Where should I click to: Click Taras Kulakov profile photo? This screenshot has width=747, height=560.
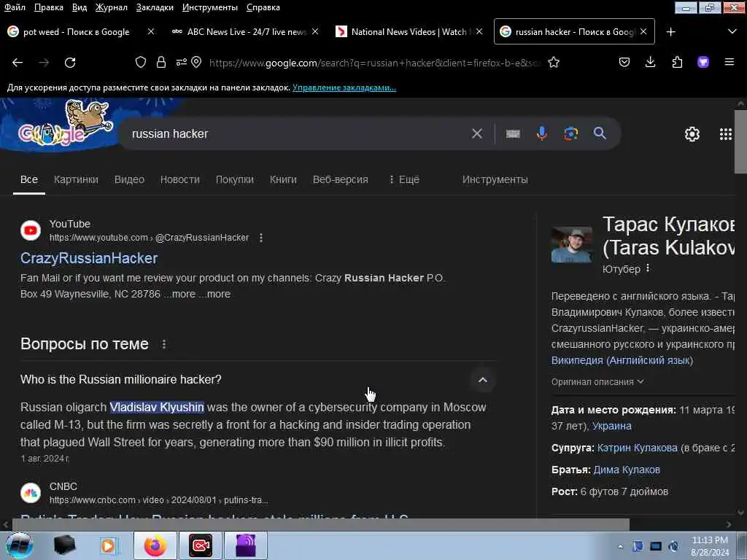pyautogui.click(x=572, y=245)
